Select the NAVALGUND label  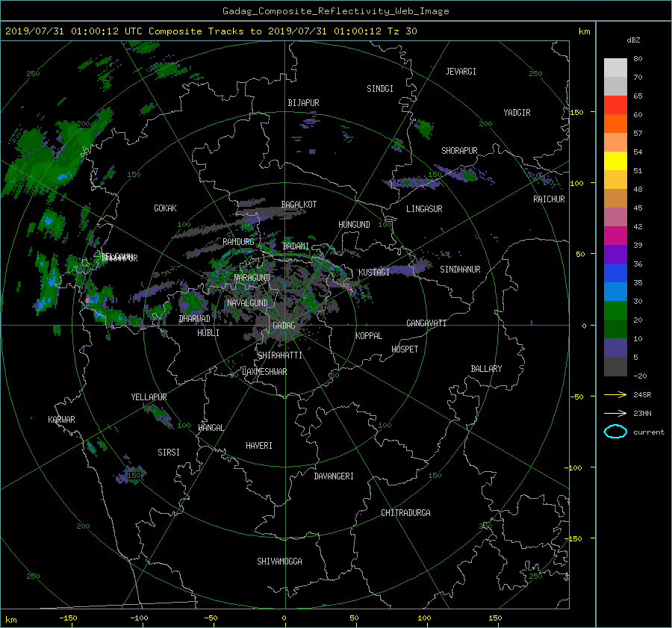tap(247, 303)
